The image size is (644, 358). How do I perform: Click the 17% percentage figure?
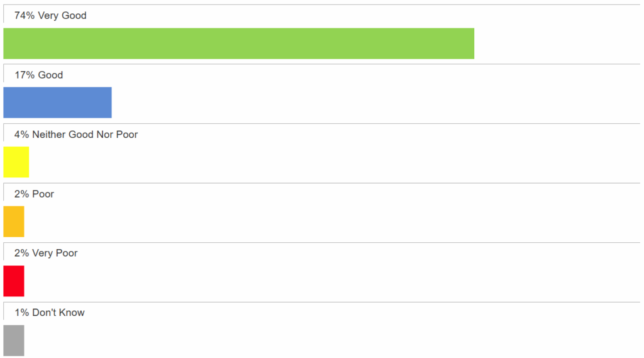(x=25, y=75)
